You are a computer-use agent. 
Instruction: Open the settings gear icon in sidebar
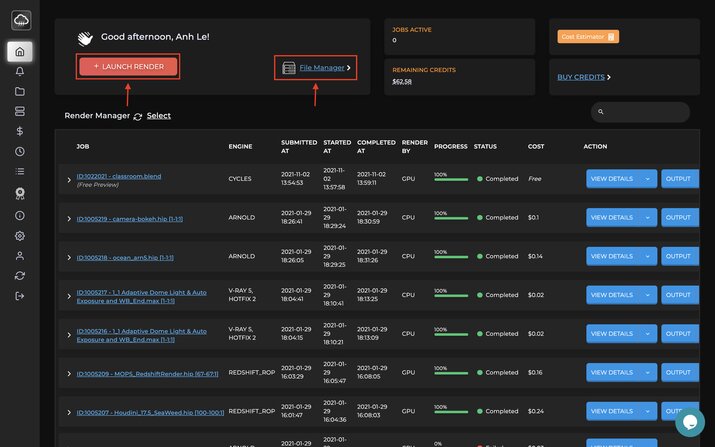(x=20, y=236)
